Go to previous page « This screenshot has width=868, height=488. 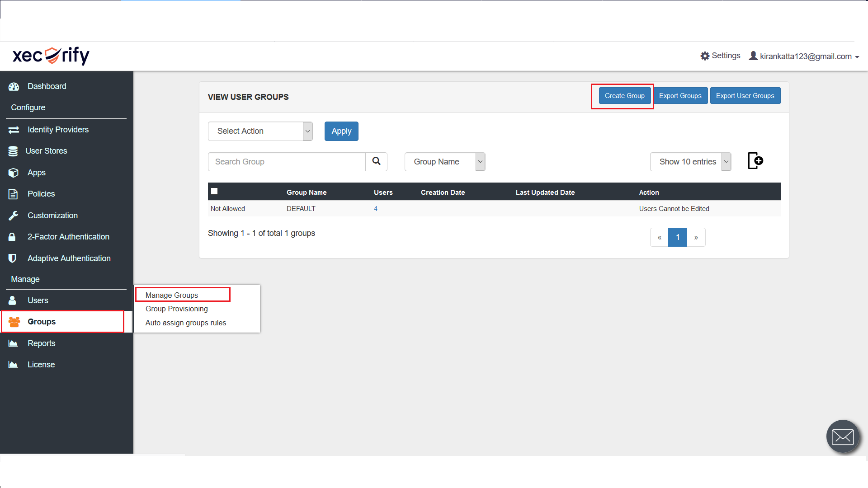(660, 237)
